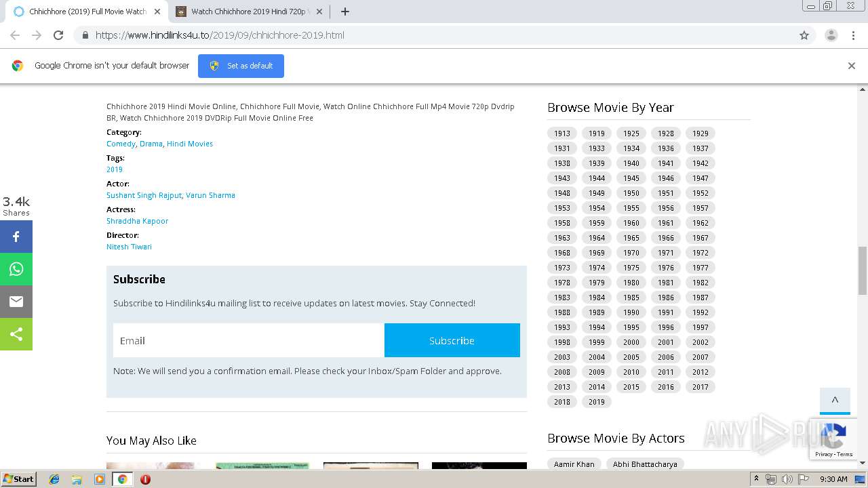The width and height of the screenshot is (868, 488).
Task: Browse movies by actor Abhi Bhattacharya
Action: [x=645, y=464]
